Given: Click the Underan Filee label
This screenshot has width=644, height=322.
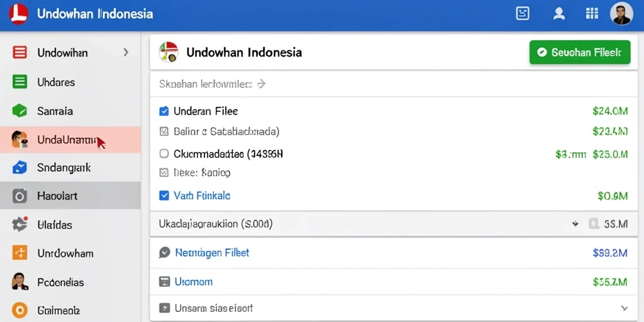Looking at the screenshot, I should (x=206, y=111).
